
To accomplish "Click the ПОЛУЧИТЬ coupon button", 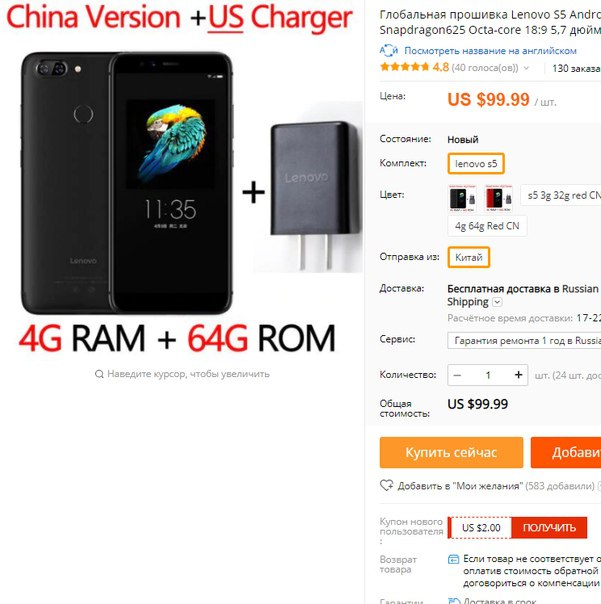I will point(549,528).
